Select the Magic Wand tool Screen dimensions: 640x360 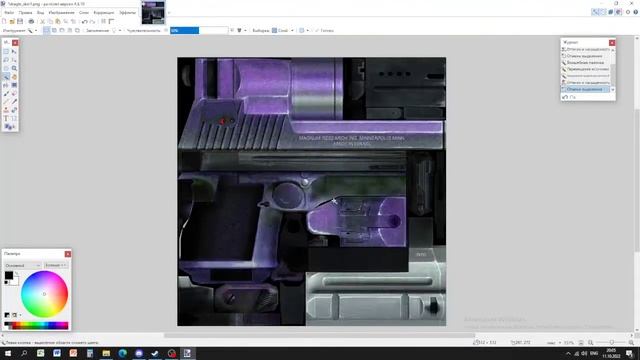(x=6, y=77)
